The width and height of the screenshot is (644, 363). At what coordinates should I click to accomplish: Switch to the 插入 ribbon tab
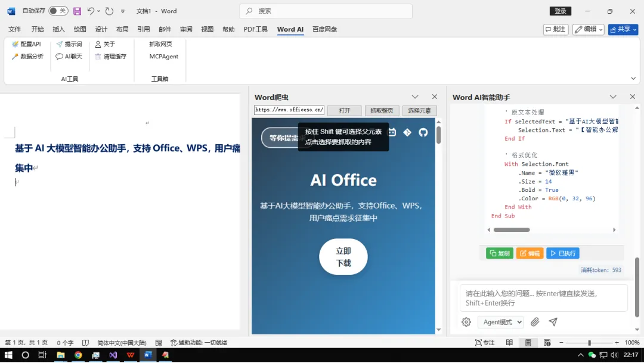pos(58,29)
